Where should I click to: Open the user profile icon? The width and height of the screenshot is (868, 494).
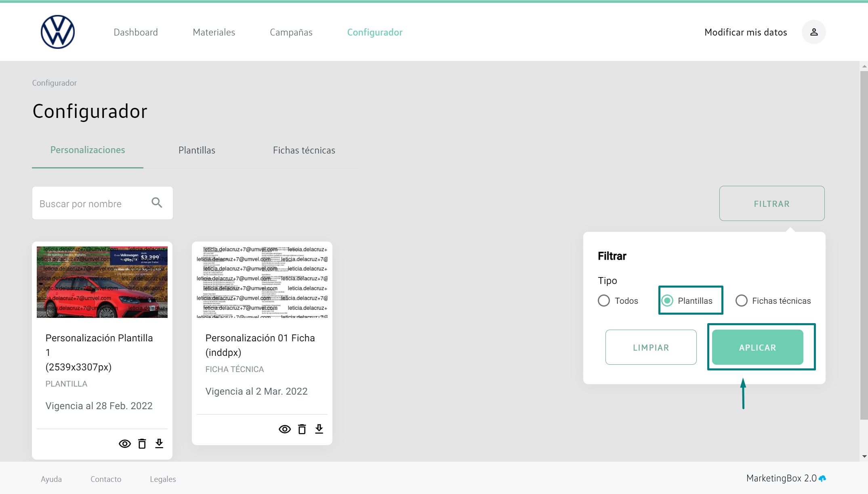click(x=813, y=32)
